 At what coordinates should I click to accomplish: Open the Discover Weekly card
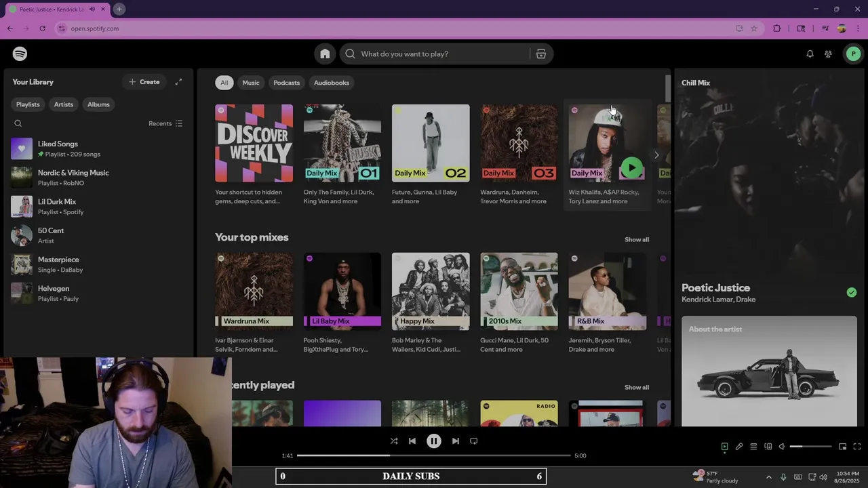(x=254, y=155)
